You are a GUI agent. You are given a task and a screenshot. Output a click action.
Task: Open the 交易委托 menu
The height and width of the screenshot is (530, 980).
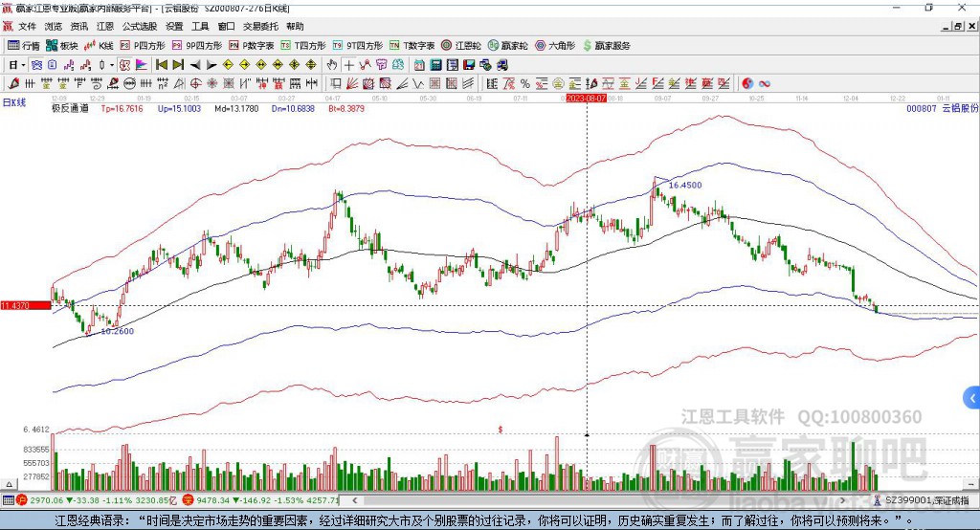tap(260, 26)
